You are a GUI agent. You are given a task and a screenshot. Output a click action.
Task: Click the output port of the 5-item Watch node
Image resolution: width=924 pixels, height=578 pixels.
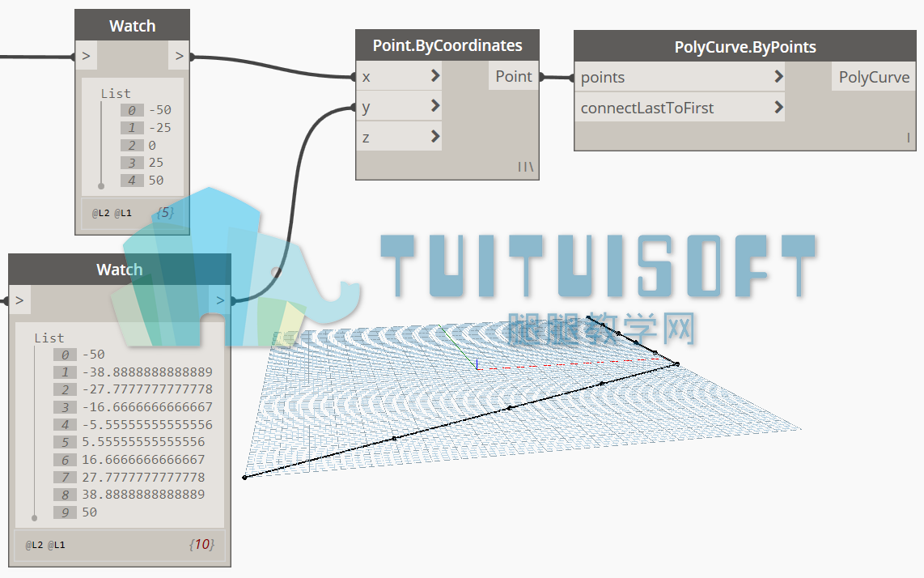coord(179,56)
